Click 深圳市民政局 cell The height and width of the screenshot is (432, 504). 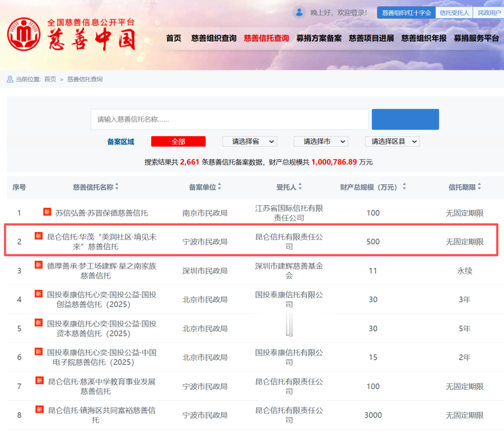point(205,271)
